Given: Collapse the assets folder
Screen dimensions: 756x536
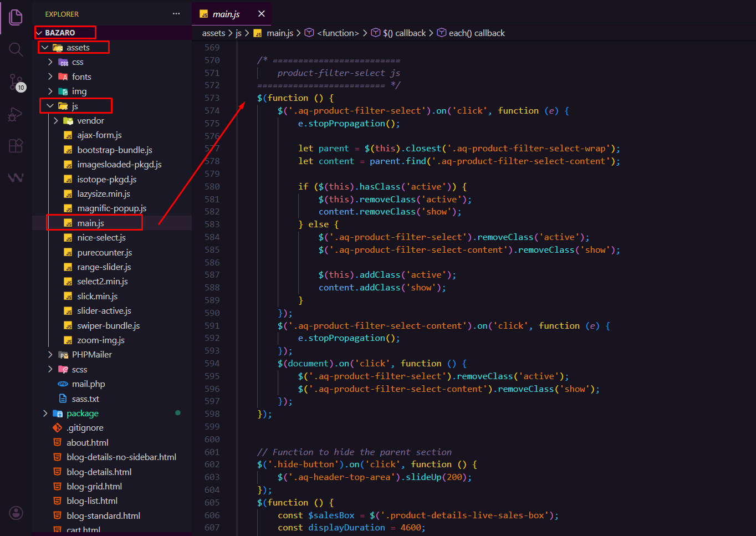Looking at the screenshot, I should point(45,48).
